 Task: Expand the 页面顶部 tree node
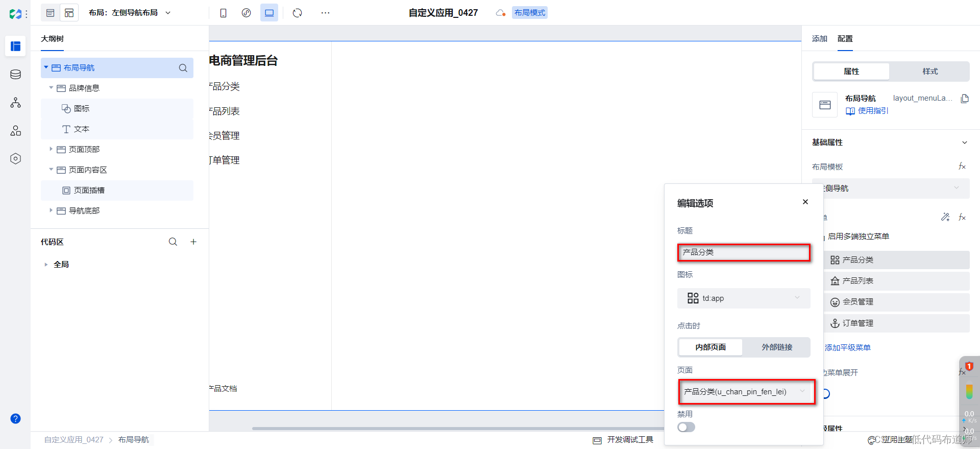tap(51, 149)
